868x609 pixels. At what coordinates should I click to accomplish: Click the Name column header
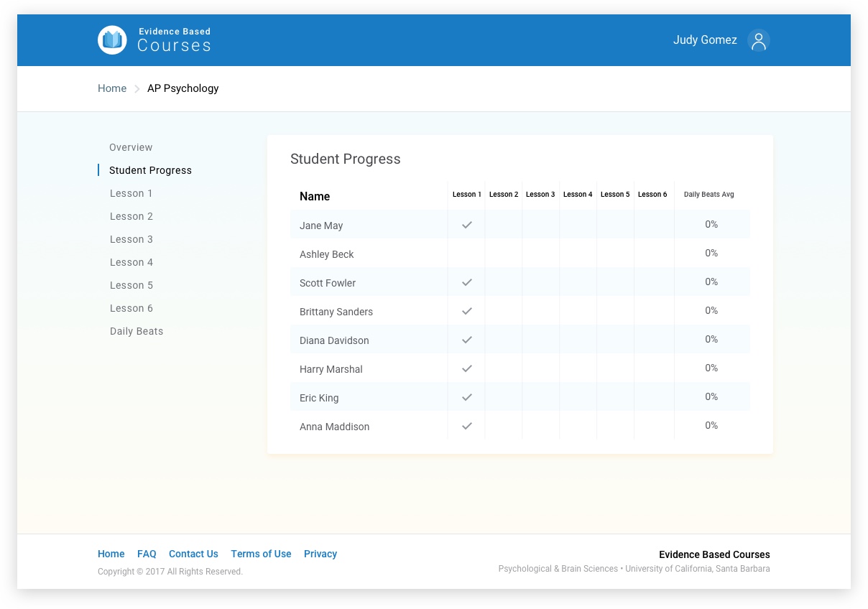[315, 196]
